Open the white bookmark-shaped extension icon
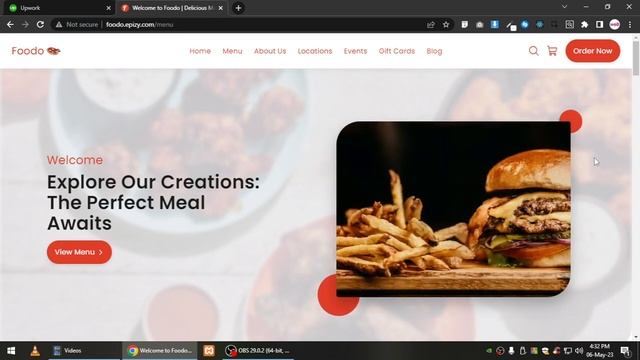Image resolution: width=640 pixels, height=360 pixels. [464, 24]
